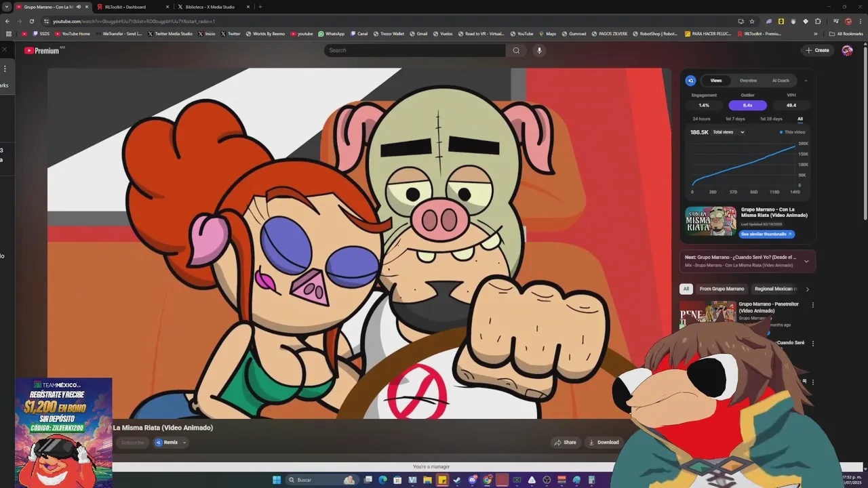Screen dimensions: 868x488
Task: Open the tab search dropdown arrow
Action: (6, 7)
